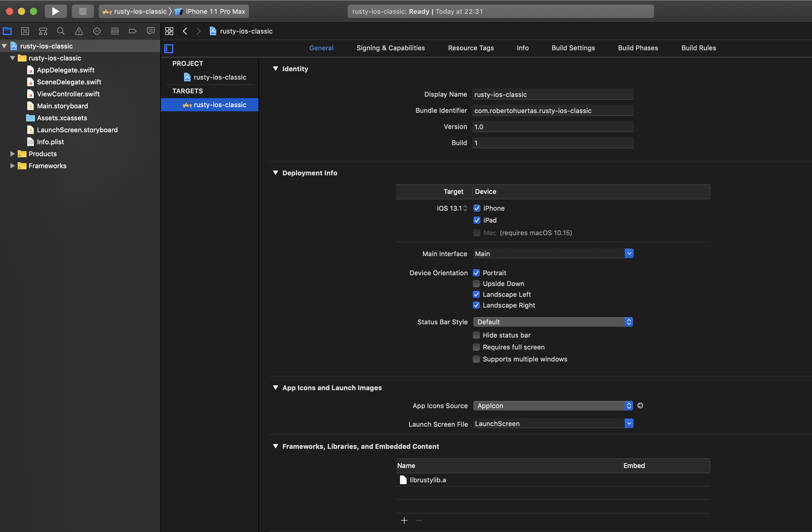Open the Source Control navigator icon

tap(25, 31)
